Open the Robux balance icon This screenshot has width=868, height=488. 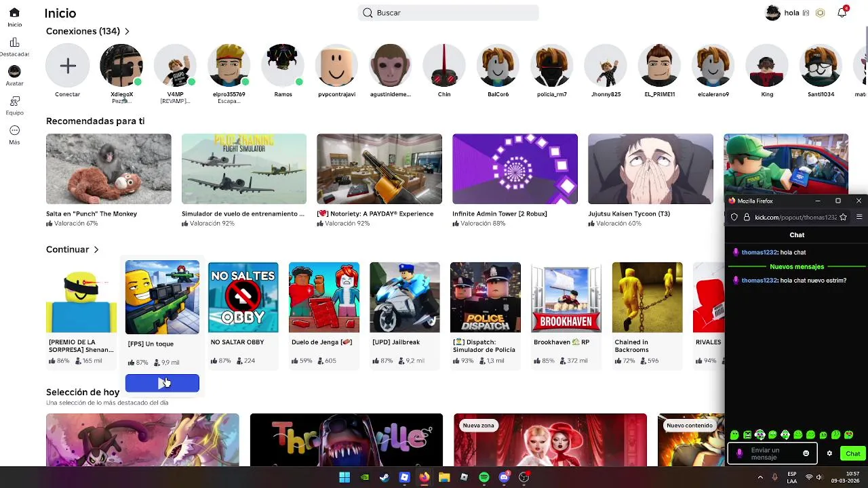pyautogui.click(x=821, y=13)
